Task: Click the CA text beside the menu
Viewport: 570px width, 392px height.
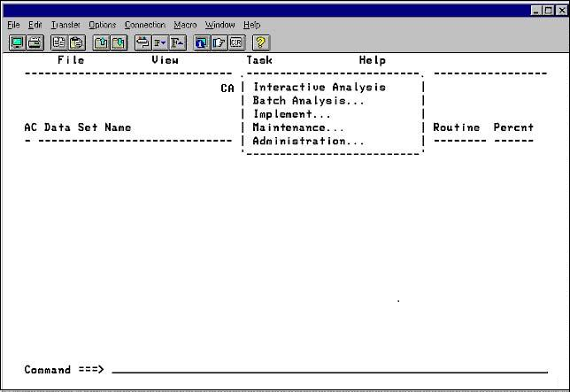Action: (x=227, y=88)
